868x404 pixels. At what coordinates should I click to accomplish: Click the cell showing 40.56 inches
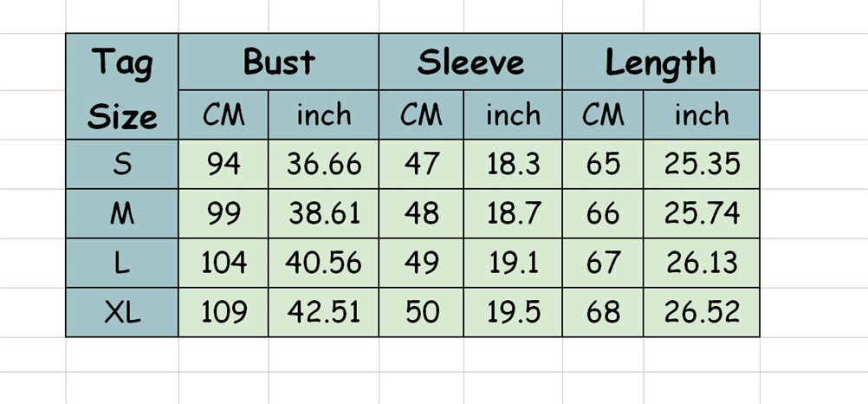click(x=324, y=263)
